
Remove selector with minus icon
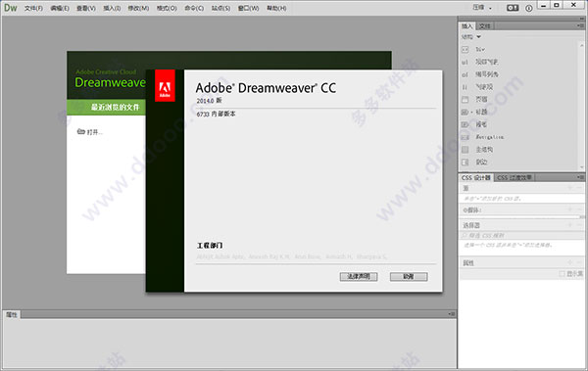(x=580, y=225)
